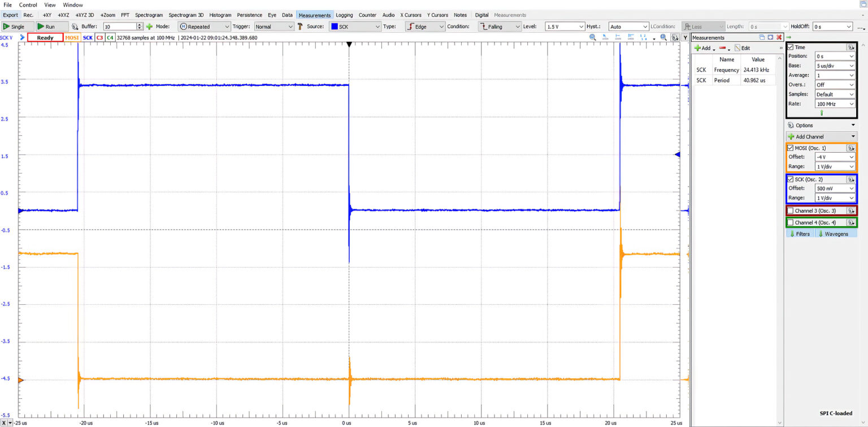Click the Add Channel button

(821, 136)
